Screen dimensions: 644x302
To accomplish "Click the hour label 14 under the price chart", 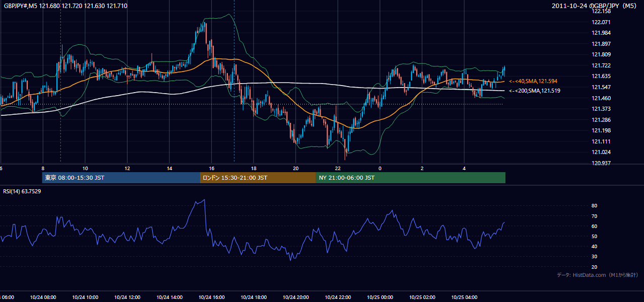I will click(x=169, y=169).
